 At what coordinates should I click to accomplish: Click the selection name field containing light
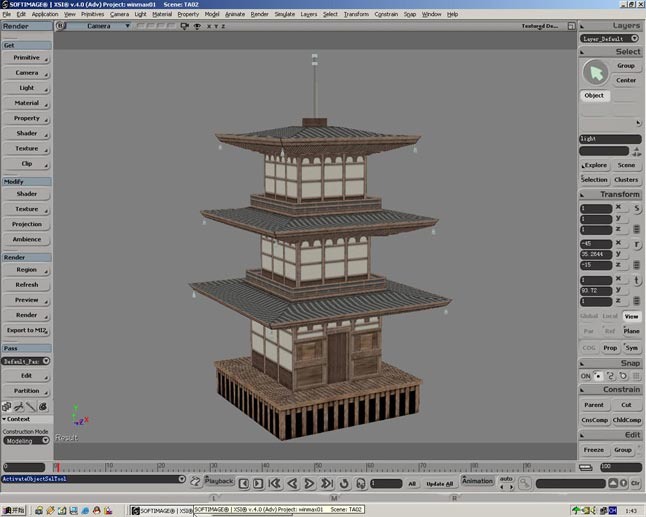(610, 139)
